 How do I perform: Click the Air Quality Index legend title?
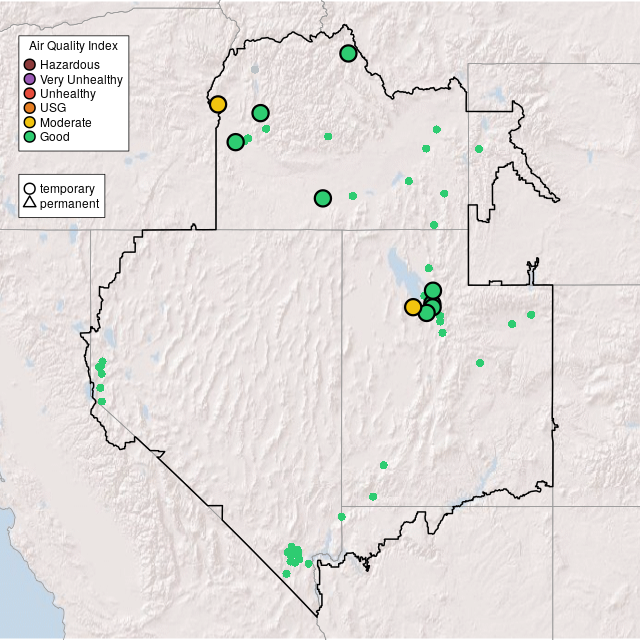pyautogui.click(x=73, y=46)
